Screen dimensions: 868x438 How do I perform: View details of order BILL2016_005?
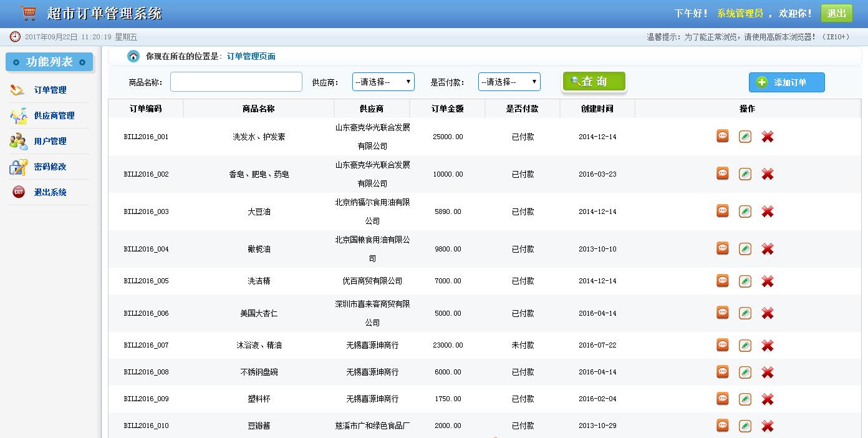(723, 281)
